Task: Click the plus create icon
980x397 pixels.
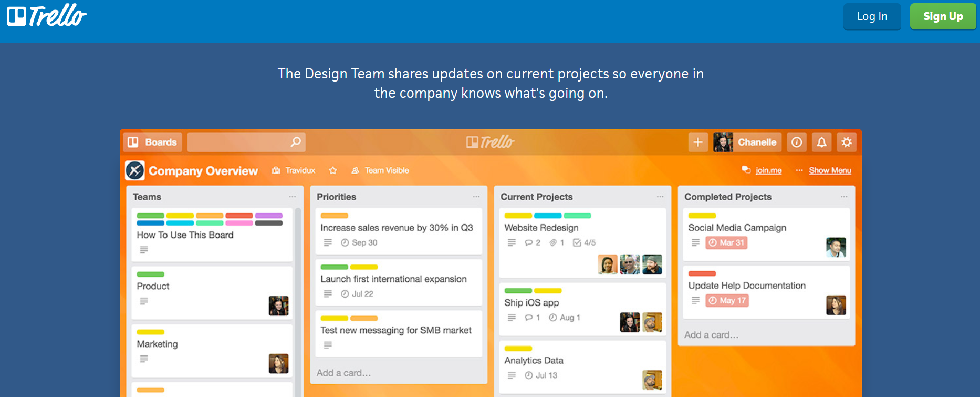Action: click(698, 142)
